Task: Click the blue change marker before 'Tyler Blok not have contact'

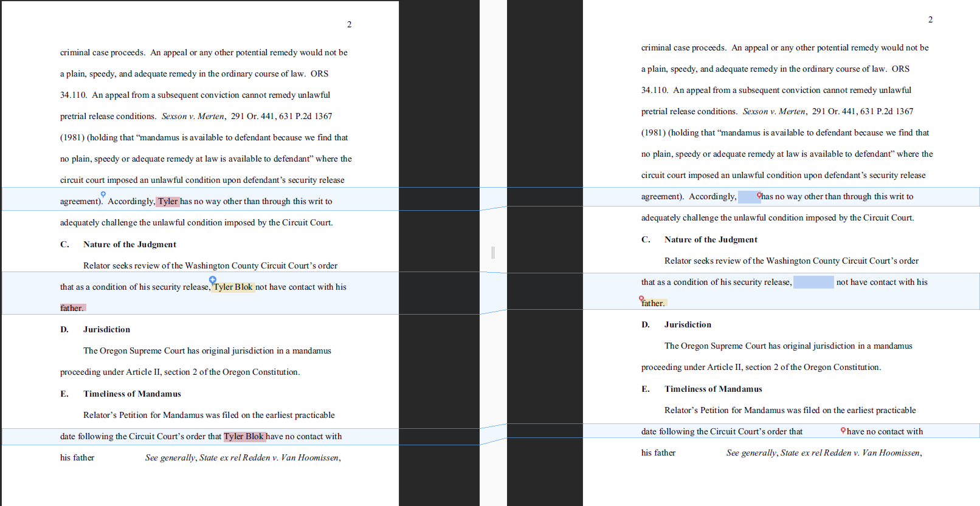Action: [213, 279]
